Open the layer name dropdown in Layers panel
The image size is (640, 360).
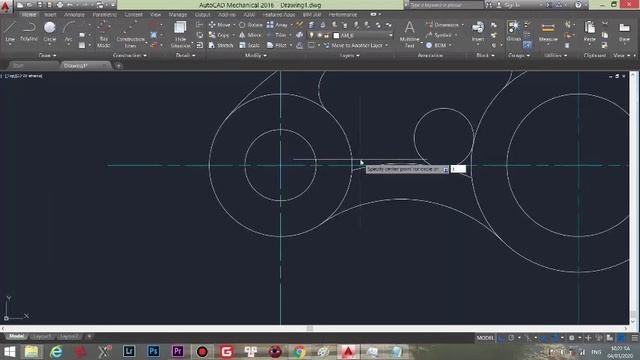click(x=363, y=36)
